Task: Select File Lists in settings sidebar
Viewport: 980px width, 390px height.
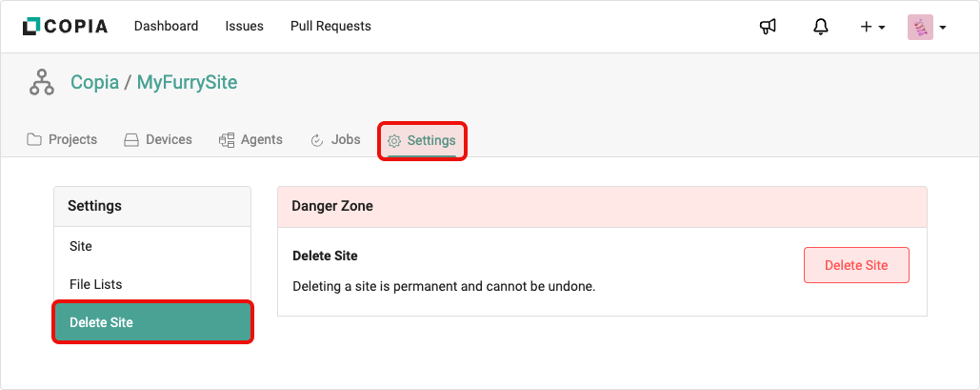Action: [95, 284]
